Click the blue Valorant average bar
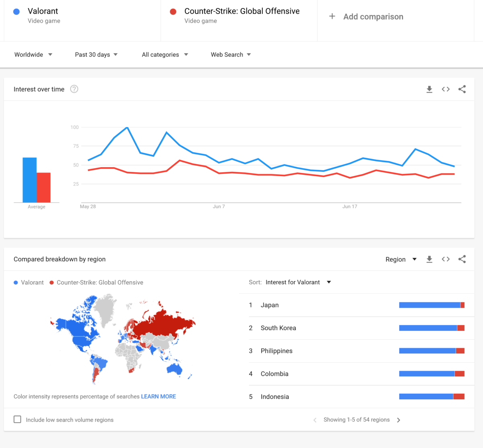Image resolution: width=483 pixels, height=448 pixels. 29,180
